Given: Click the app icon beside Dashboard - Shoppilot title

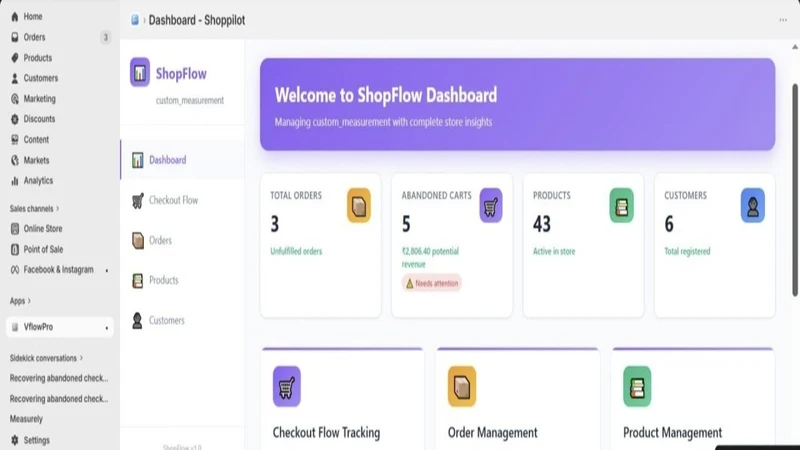Looking at the screenshot, I should click(135, 20).
